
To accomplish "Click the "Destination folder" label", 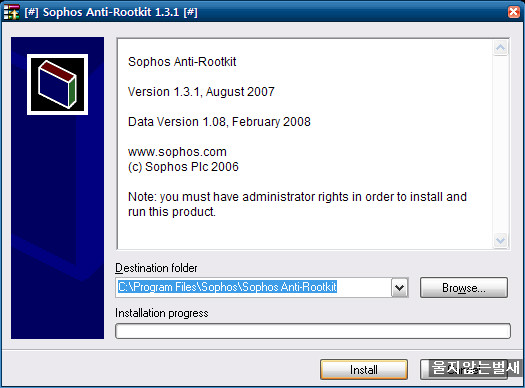I will click(156, 268).
